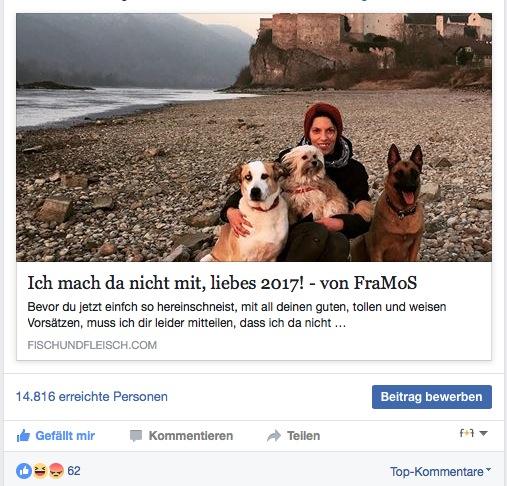Screen dimensions: 507x486
Task: Click the Beitrag bewerben button
Action: click(x=432, y=397)
